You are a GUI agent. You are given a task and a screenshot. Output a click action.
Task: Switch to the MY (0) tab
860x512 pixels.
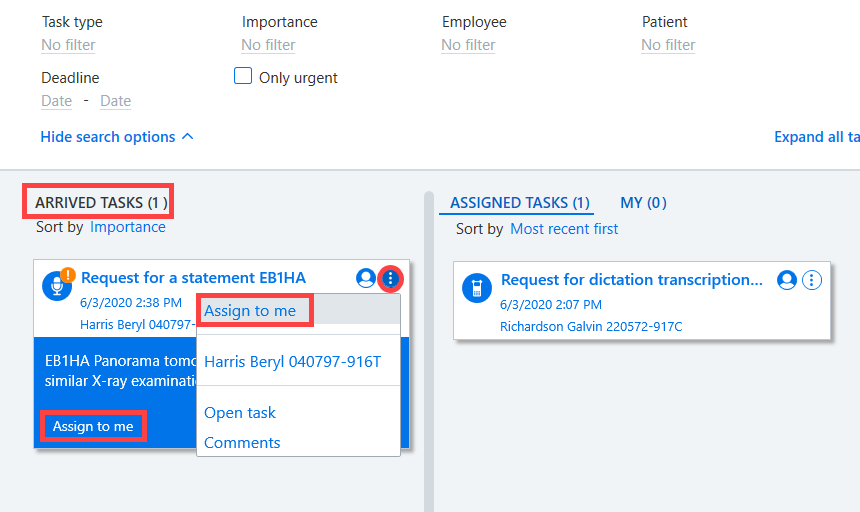point(643,203)
